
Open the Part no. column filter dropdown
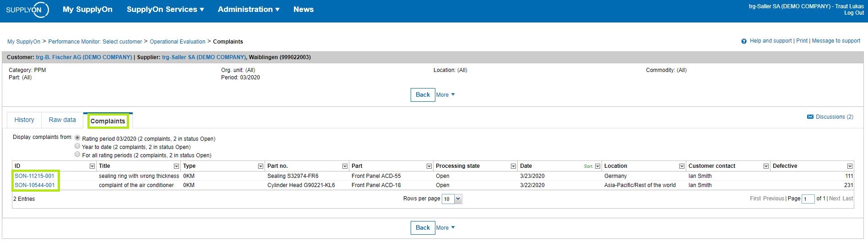[345, 166]
